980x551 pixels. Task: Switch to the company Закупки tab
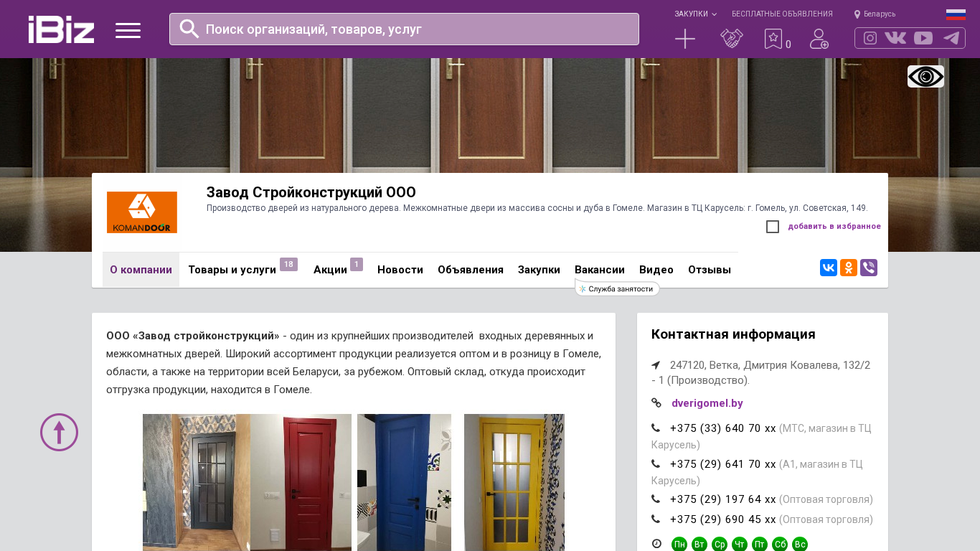coord(539,270)
